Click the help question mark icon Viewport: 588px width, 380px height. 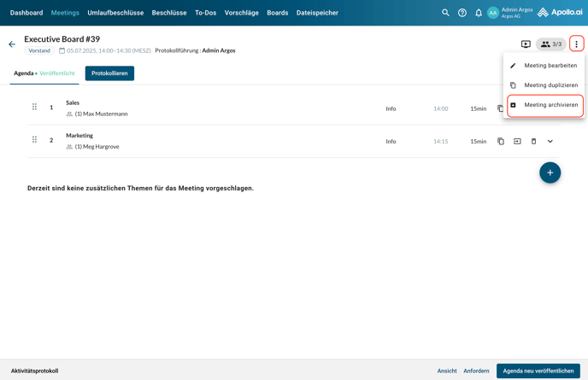[462, 13]
